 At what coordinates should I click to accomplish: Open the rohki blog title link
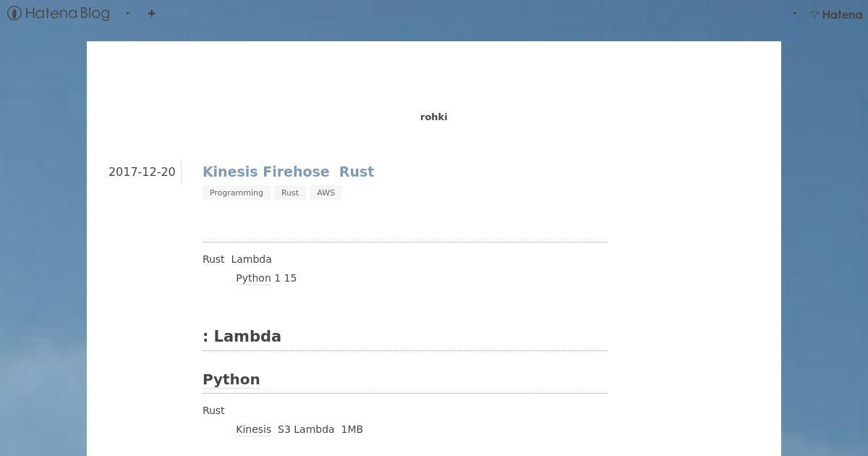click(433, 117)
